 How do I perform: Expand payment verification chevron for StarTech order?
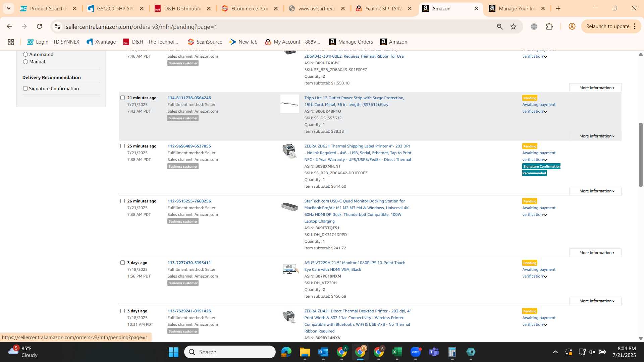coord(545,215)
